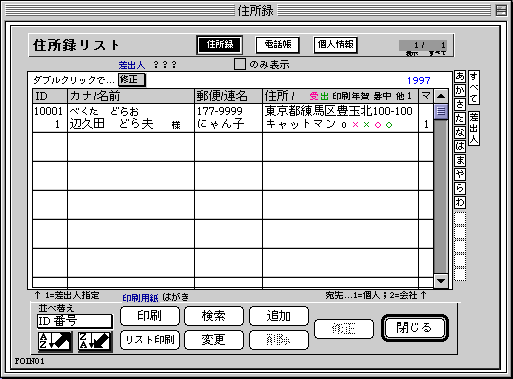Show all entries with すべて tab
The width and height of the screenshot is (513, 379).
pyautogui.click(x=474, y=88)
